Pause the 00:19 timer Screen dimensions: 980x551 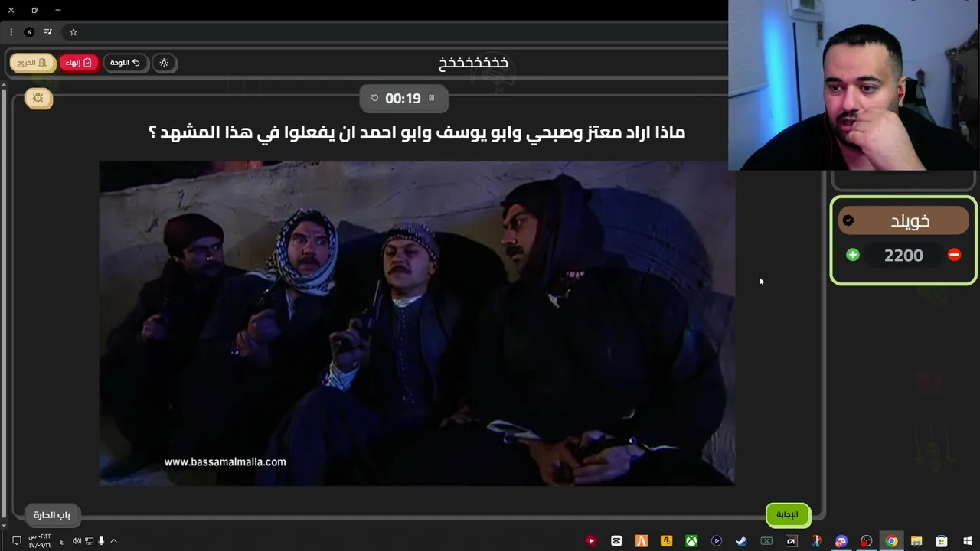coord(432,98)
